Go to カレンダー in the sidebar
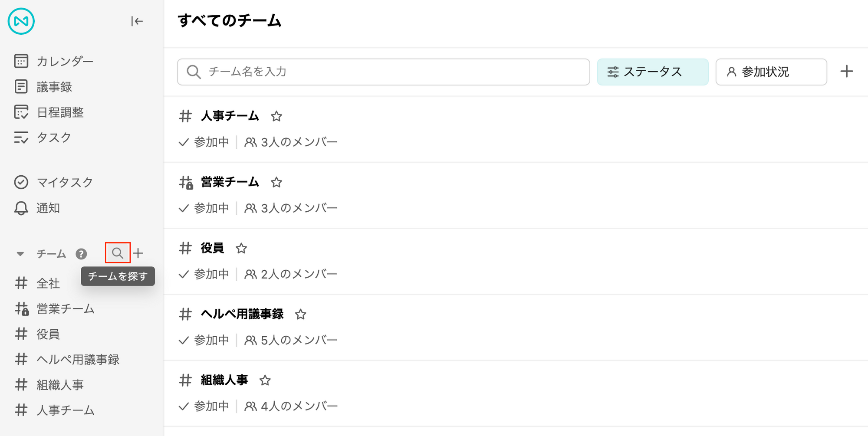This screenshot has width=868, height=436. 53,61
